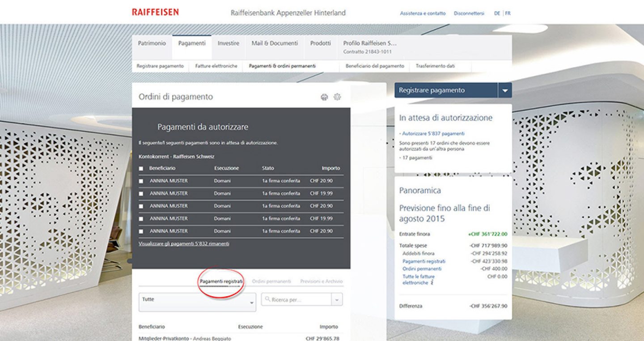Viewport: 644px width, 341px height.
Task: Expand the search field options arrow
Action: (x=337, y=300)
